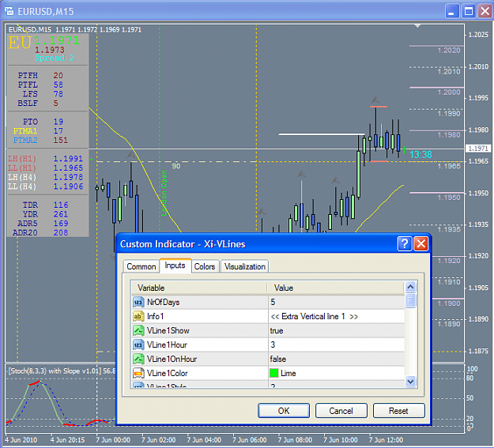494x448 pixels.
Task: Click the 1.1971 current price label on axis
Action: 478,149
